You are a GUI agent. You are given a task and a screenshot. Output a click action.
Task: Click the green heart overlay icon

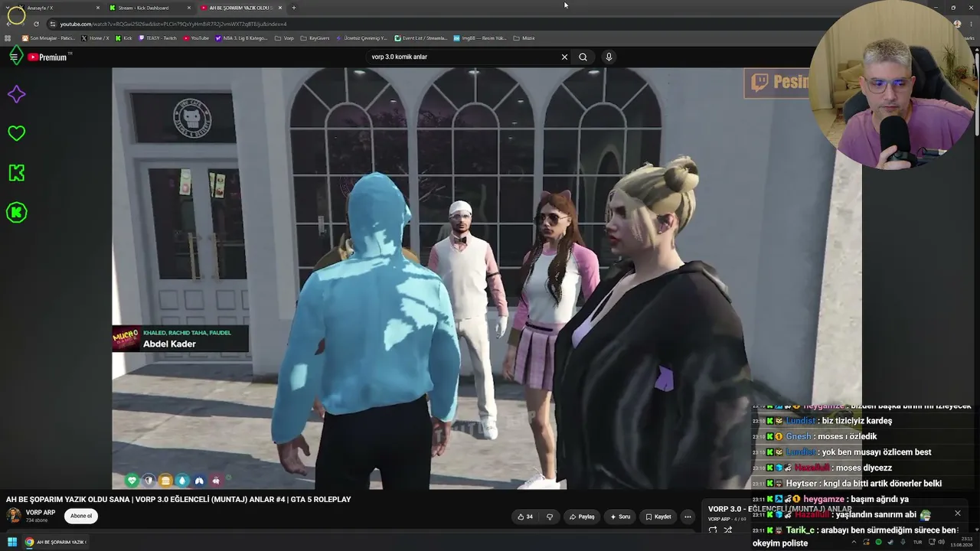pyautogui.click(x=16, y=133)
